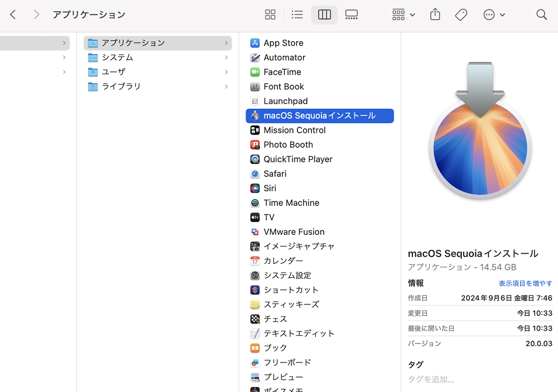
Task: Switch to gallery view
Action: (x=351, y=14)
